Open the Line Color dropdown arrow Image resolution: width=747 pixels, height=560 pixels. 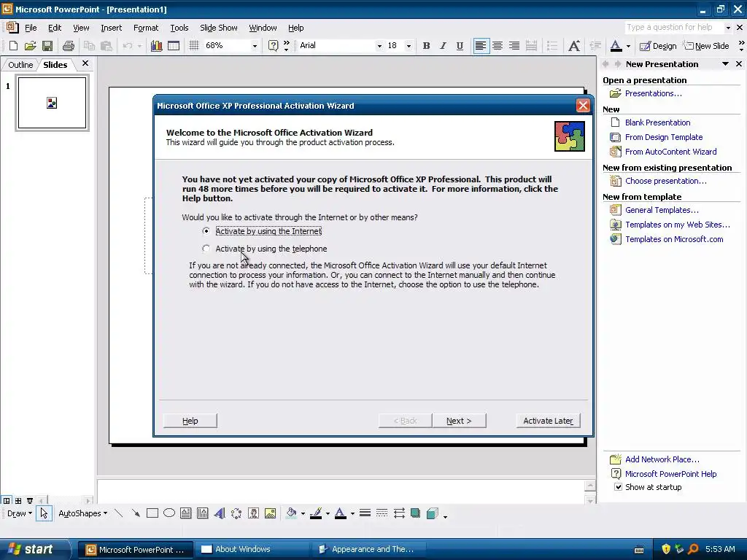(x=328, y=514)
